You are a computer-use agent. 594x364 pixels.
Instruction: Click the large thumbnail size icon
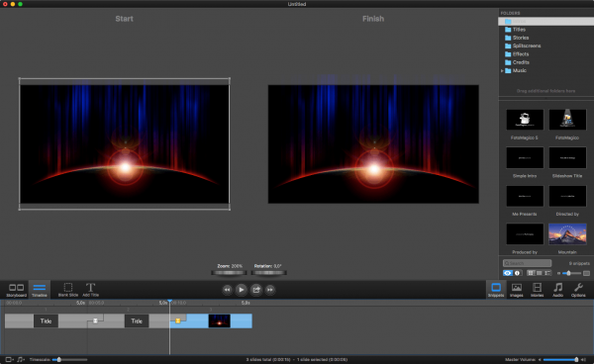(x=586, y=273)
